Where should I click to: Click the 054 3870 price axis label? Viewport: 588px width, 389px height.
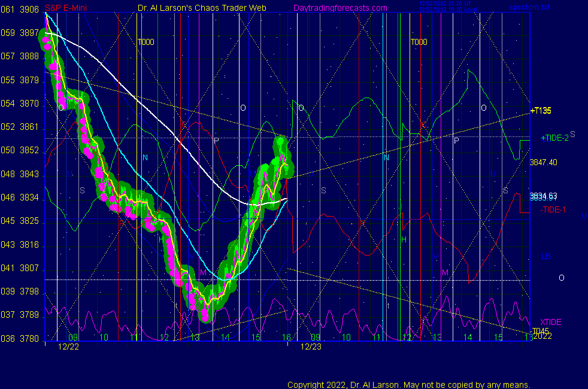pyautogui.click(x=20, y=104)
